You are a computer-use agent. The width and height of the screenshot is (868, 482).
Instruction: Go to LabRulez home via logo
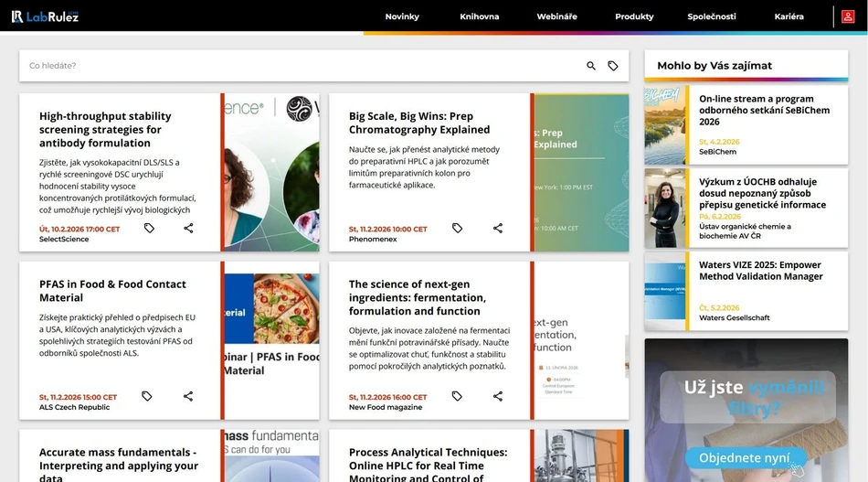click(x=45, y=16)
